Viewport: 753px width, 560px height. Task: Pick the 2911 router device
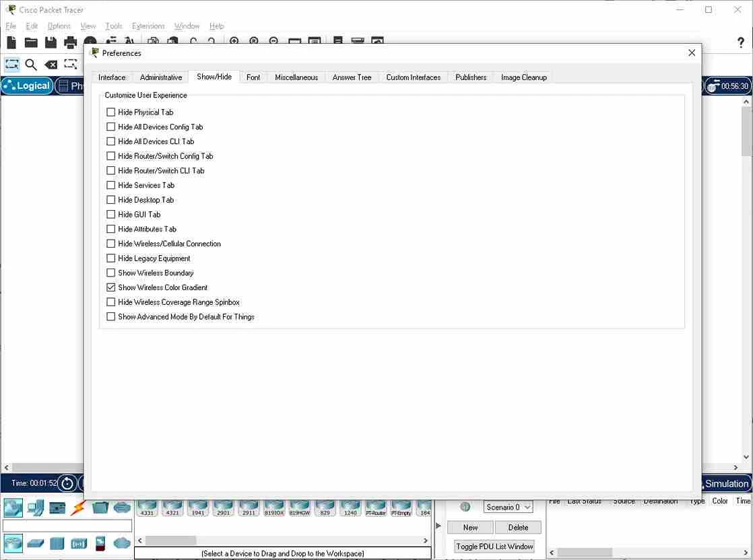(249, 508)
